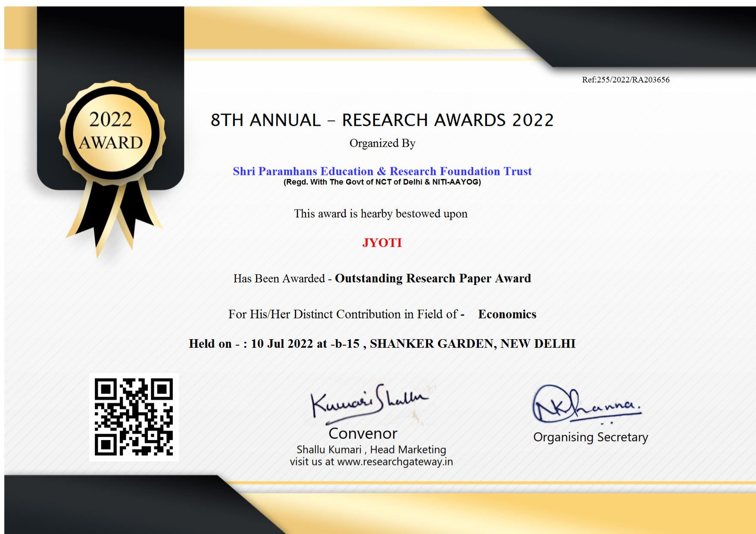Click the reference number Ref:255/2022/RA203656
The image size is (756, 534).
625,80
